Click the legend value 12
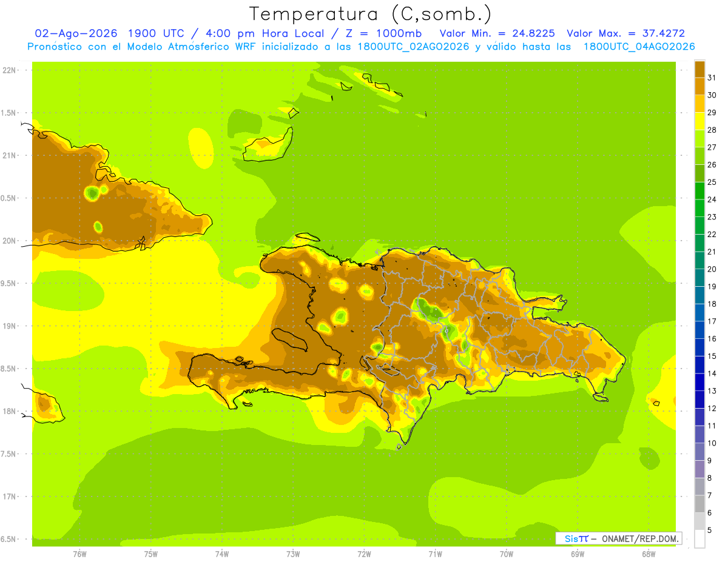 pyautogui.click(x=712, y=408)
